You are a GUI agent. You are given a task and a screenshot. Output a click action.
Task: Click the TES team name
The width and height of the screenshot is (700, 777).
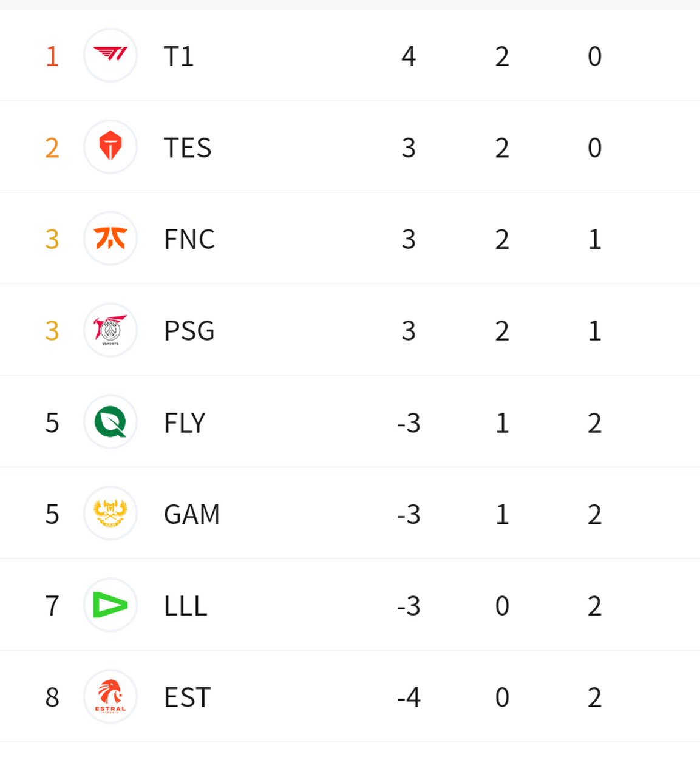pos(188,148)
